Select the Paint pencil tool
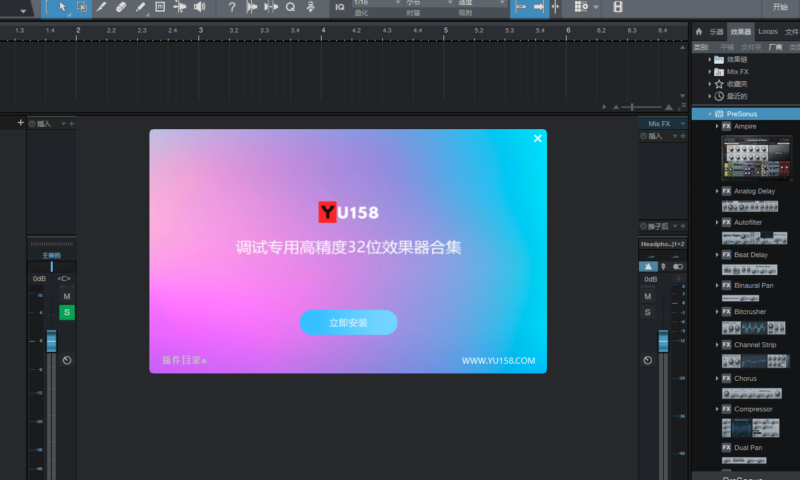The image size is (800, 480). pos(140,8)
